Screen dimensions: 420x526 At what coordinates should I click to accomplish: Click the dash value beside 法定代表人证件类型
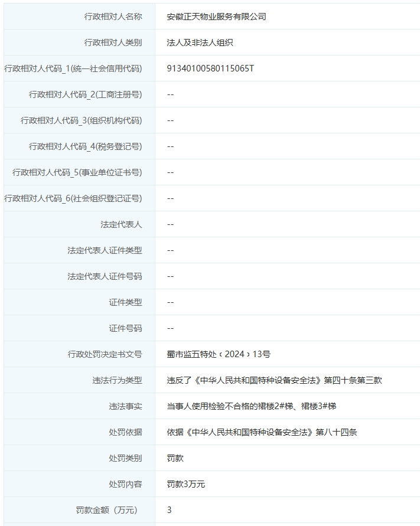(x=170, y=250)
